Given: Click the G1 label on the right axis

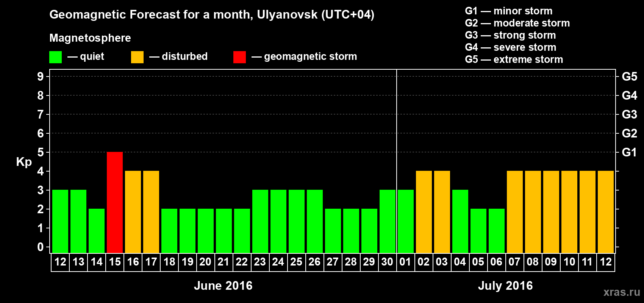Looking at the screenshot, I should coord(629,152).
